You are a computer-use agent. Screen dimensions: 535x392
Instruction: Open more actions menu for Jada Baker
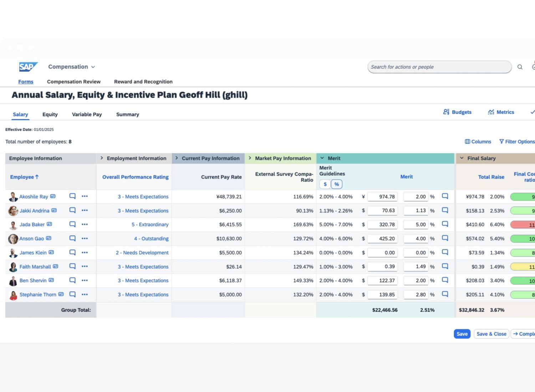[x=85, y=225]
